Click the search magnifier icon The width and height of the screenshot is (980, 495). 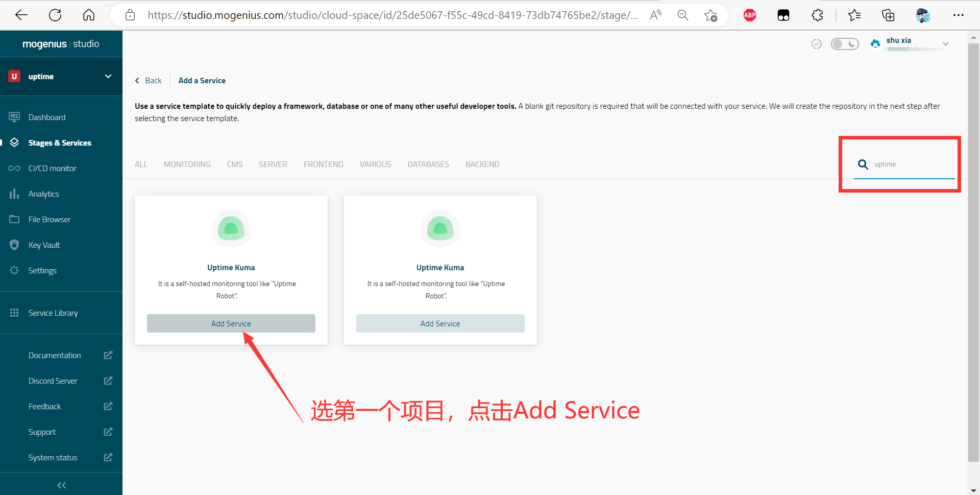tap(863, 164)
